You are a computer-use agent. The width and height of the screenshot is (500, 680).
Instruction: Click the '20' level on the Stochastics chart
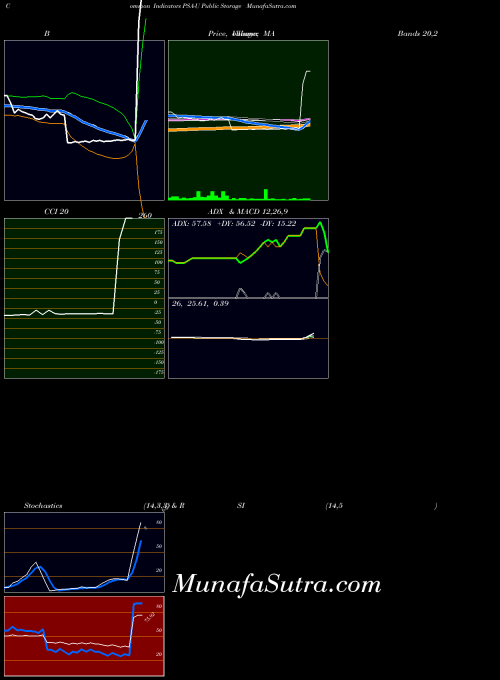(159, 571)
